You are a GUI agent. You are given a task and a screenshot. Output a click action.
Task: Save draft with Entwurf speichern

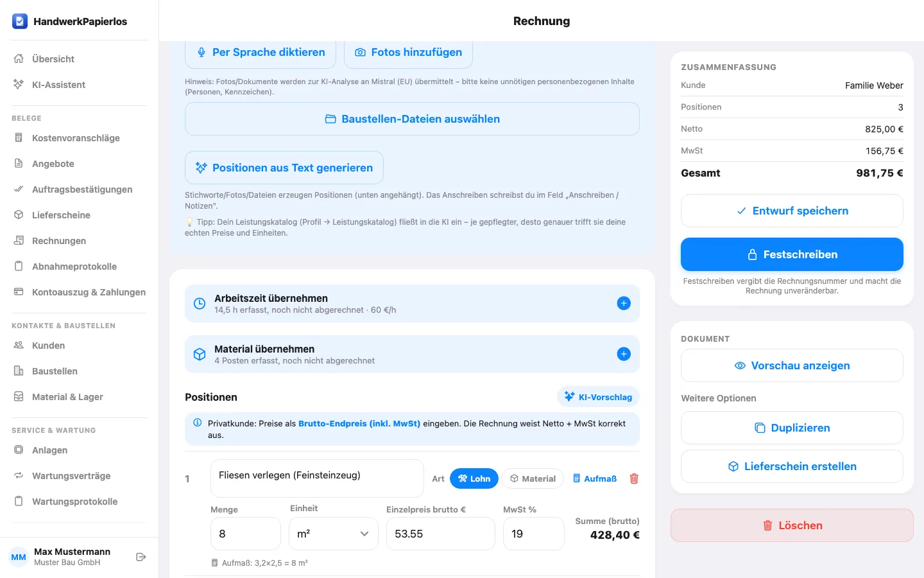[792, 211]
